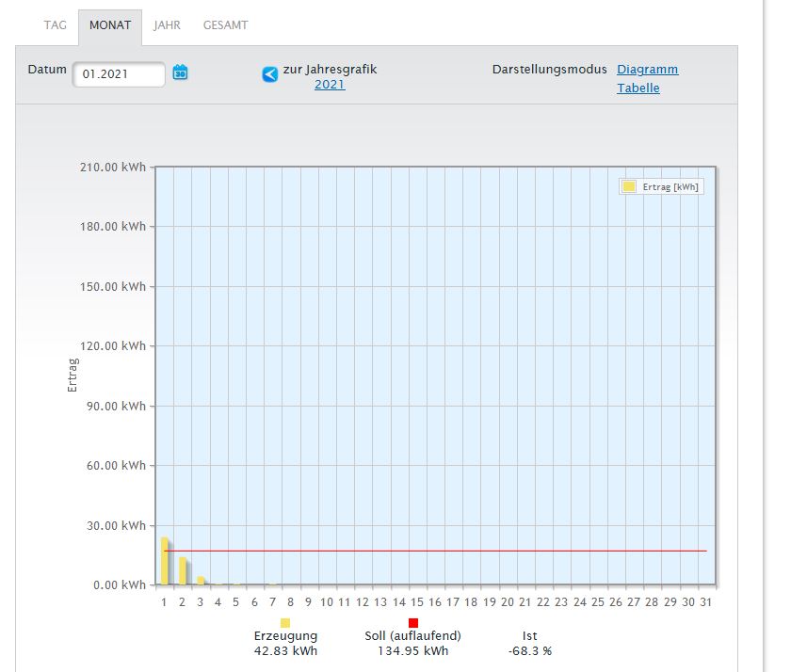Switch to the GESAMT tab

click(225, 25)
